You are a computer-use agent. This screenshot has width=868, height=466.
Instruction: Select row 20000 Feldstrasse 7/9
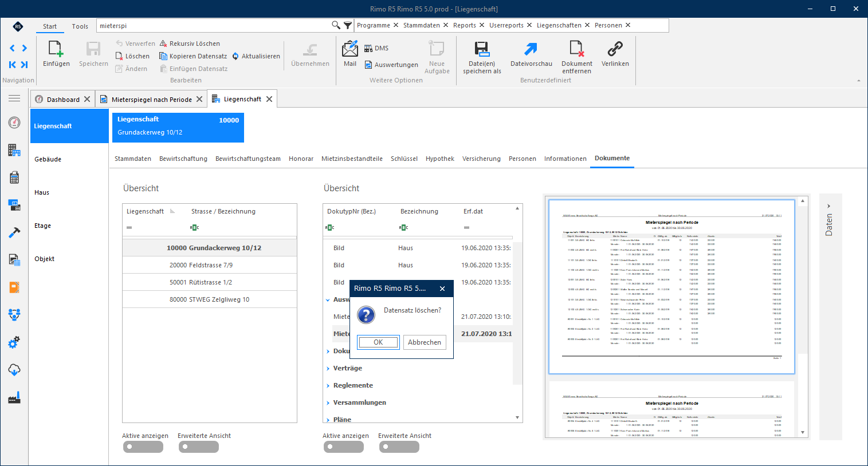pyautogui.click(x=210, y=265)
